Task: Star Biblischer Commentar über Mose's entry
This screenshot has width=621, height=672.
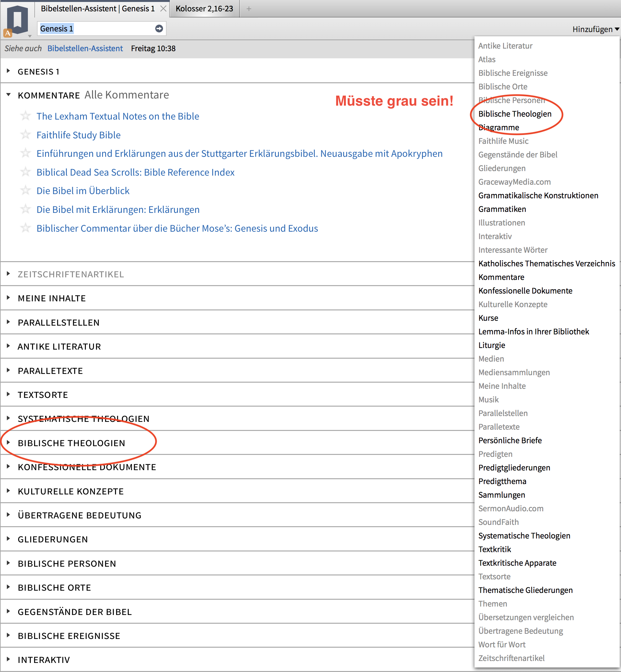Action: 25,228
